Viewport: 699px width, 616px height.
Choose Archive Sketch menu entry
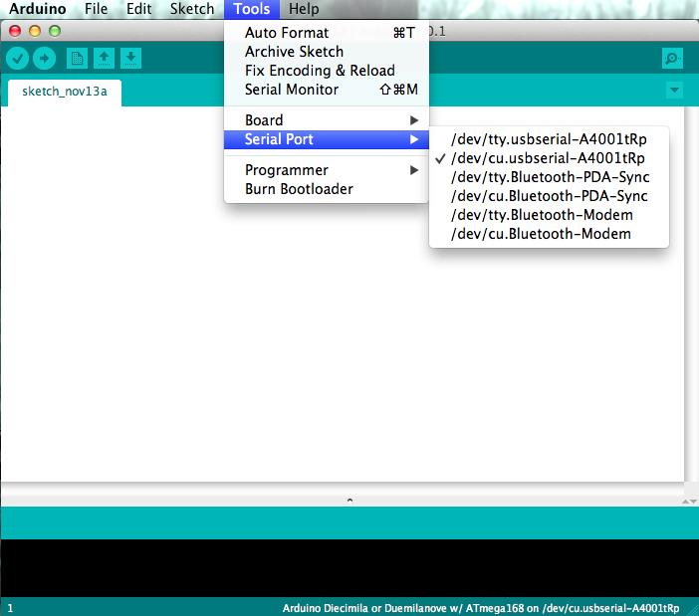(327, 52)
